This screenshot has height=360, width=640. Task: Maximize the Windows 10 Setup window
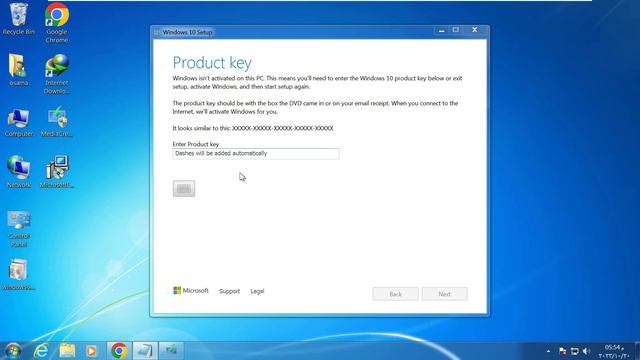click(456, 30)
